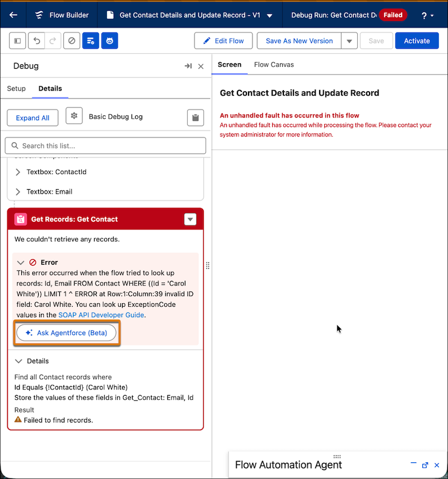Screen dimensions: 448x479
Task: Click 'Basic Debug Log' label
Action: click(x=115, y=117)
